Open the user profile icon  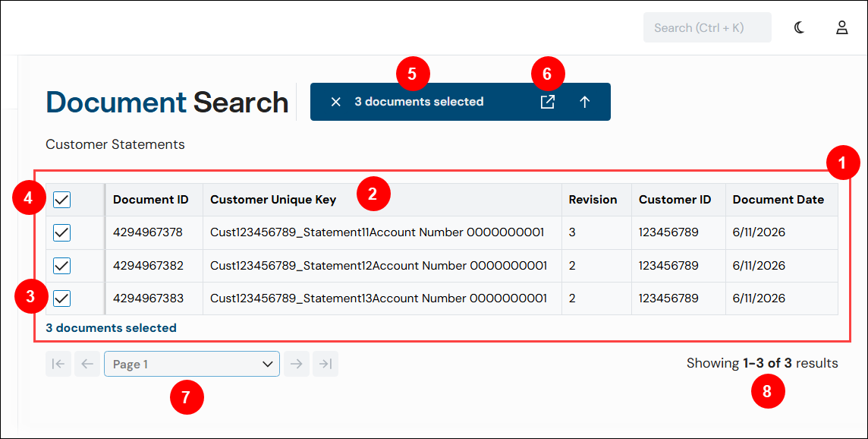tap(841, 27)
